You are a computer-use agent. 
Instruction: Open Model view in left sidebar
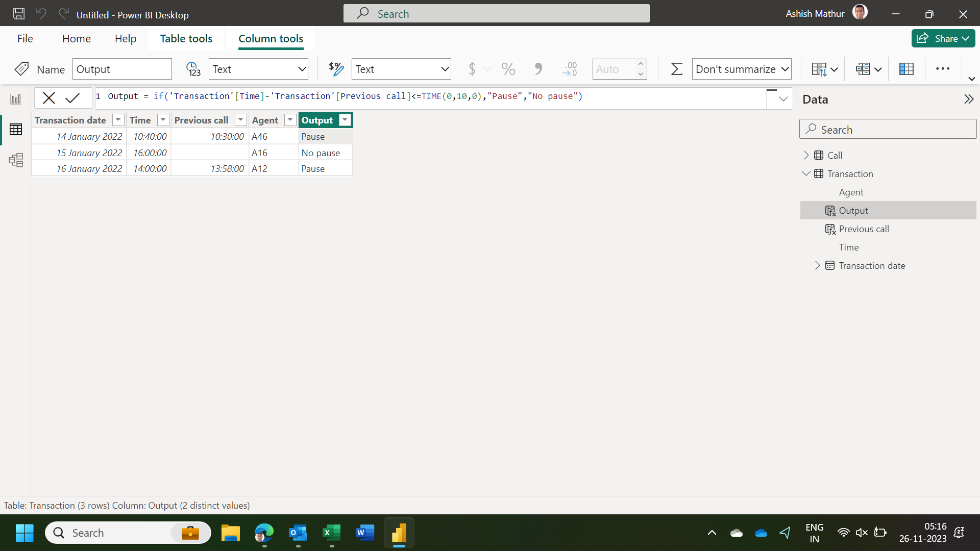click(16, 160)
